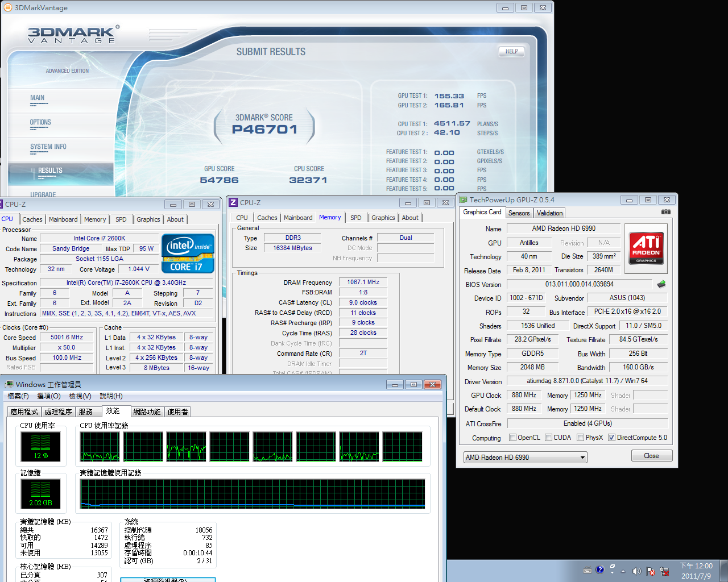This screenshot has height=582, width=728.
Task: Open Mainboard tab in left CPU-Z window
Action: 63,219
